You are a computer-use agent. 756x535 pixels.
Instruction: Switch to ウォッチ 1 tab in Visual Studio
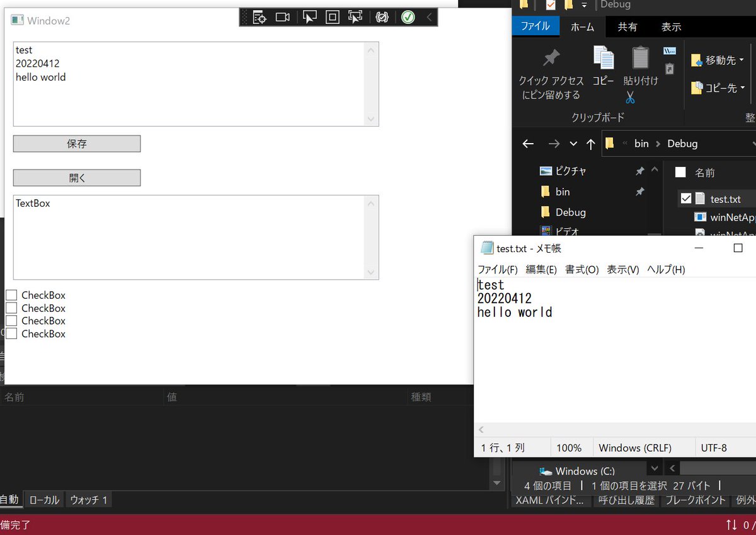tap(89, 500)
